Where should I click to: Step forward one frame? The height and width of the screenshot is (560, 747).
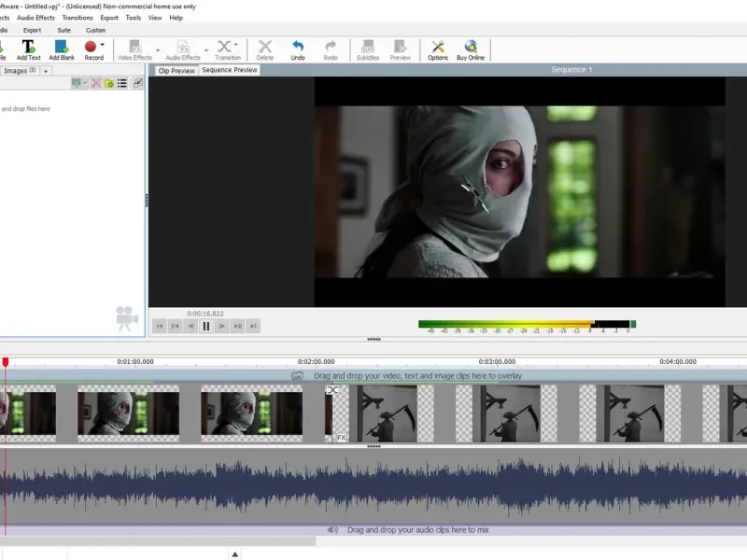click(x=222, y=326)
